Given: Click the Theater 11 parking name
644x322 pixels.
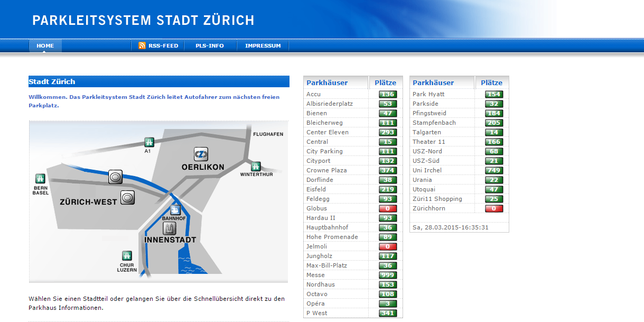Looking at the screenshot, I should click(429, 142).
